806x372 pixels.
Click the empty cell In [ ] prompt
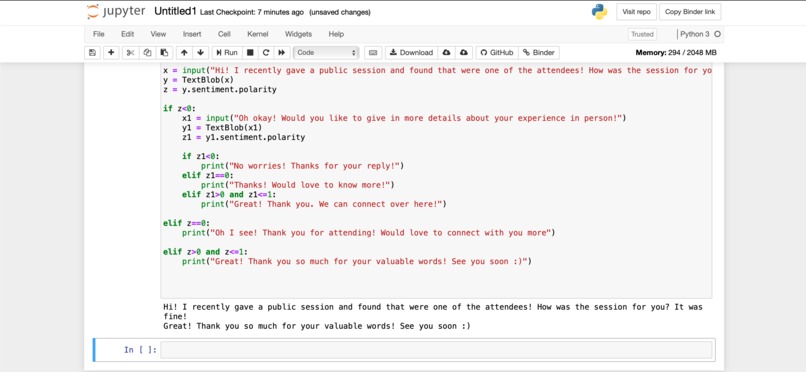(140, 350)
